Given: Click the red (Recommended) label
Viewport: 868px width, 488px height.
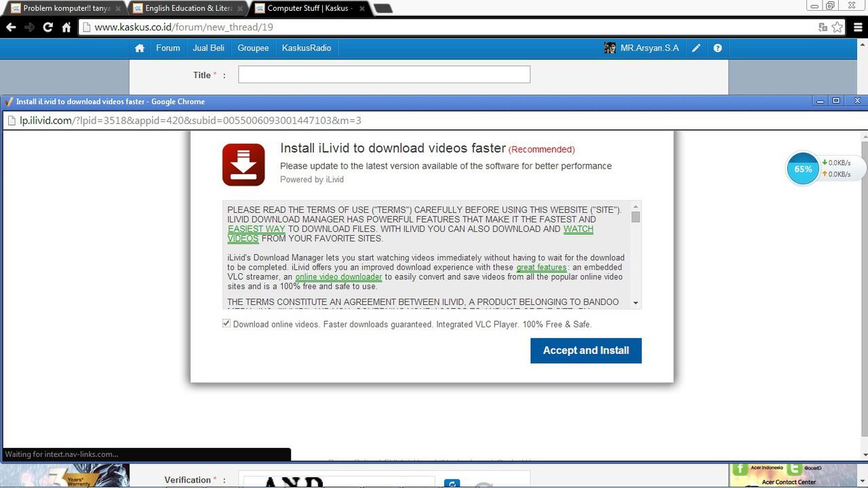Looking at the screenshot, I should (x=542, y=149).
